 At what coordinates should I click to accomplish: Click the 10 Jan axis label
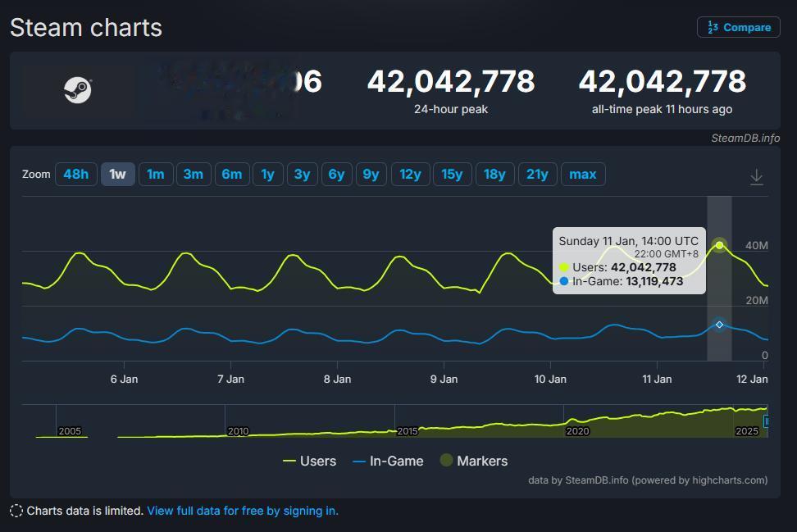[x=550, y=379]
